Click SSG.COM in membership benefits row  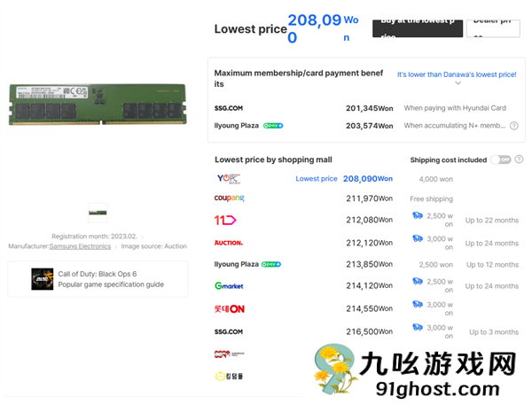click(229, 108)
